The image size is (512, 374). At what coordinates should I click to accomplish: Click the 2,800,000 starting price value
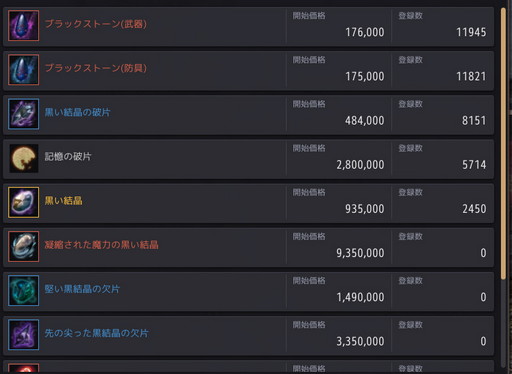point(360,165)
